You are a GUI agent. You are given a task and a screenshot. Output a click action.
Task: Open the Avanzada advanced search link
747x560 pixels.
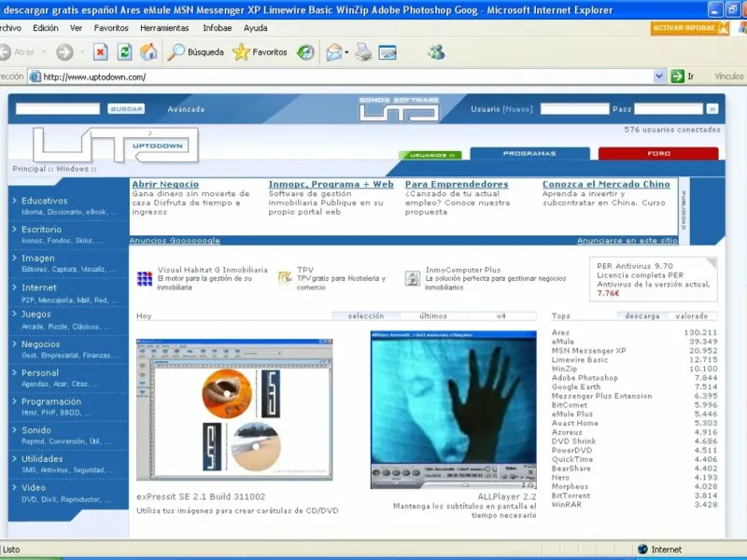186,109
